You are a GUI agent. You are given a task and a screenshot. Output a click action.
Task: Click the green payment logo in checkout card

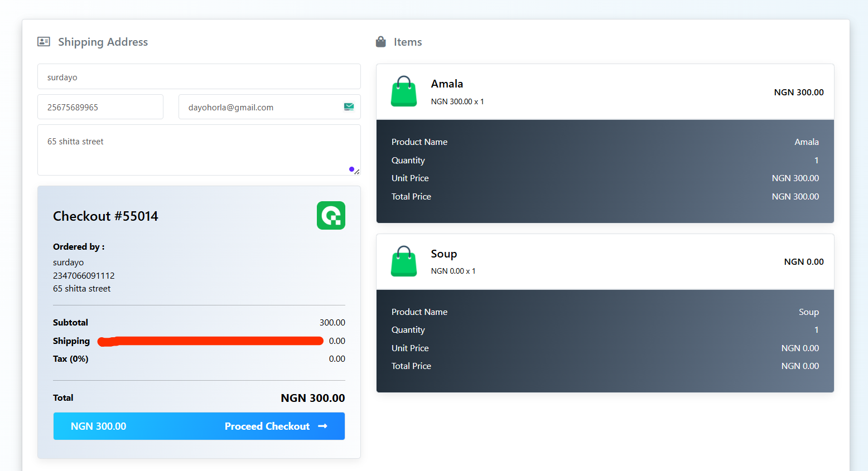[x=331, y=216]
